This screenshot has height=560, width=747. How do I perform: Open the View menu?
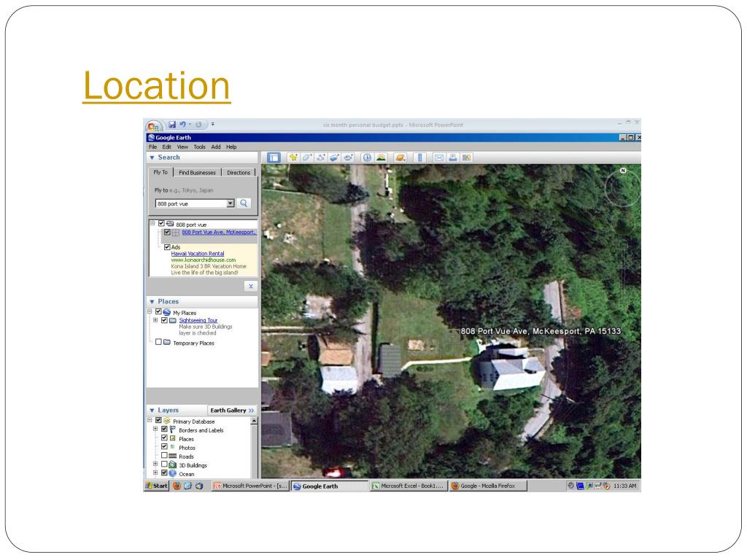[182, 147]
